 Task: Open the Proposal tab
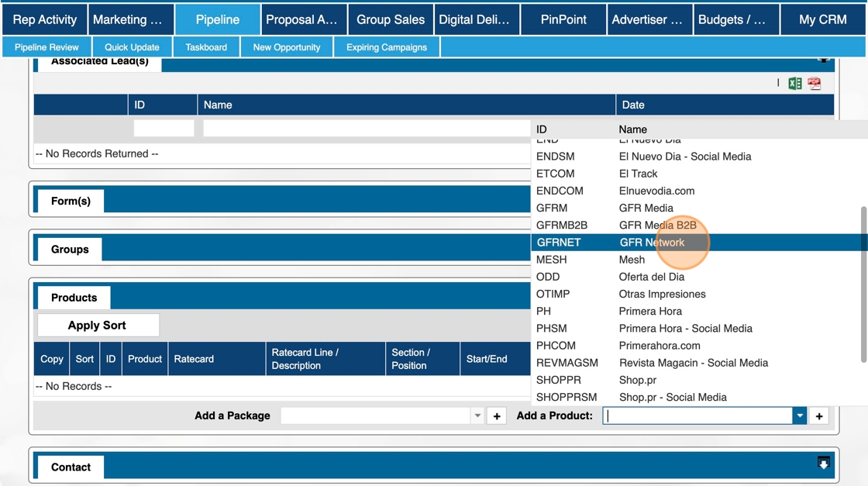point(304,19)
